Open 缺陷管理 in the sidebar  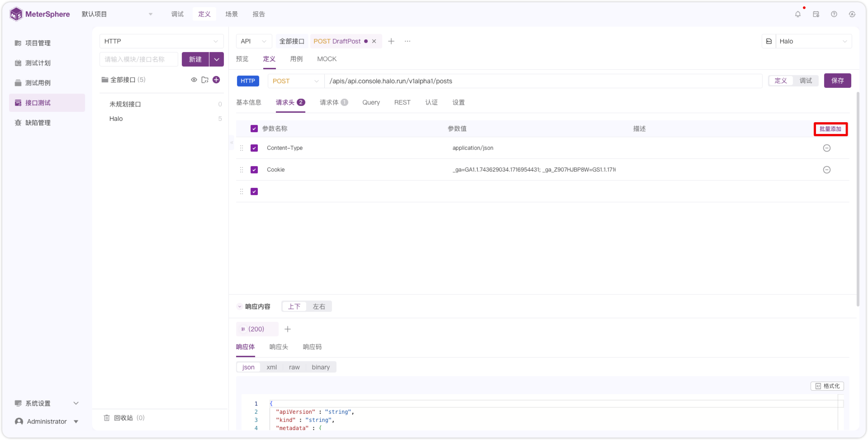pos(47,123)
